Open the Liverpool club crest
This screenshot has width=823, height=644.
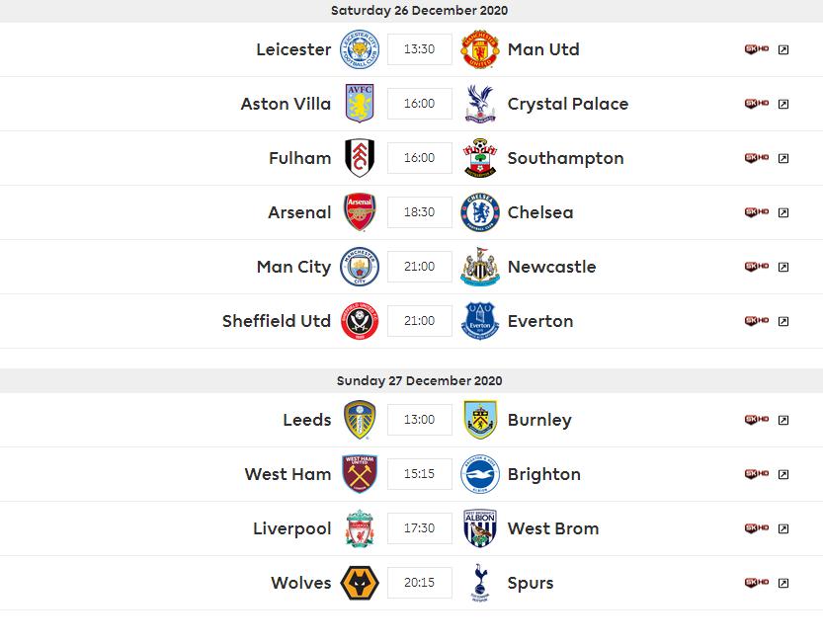360,528
